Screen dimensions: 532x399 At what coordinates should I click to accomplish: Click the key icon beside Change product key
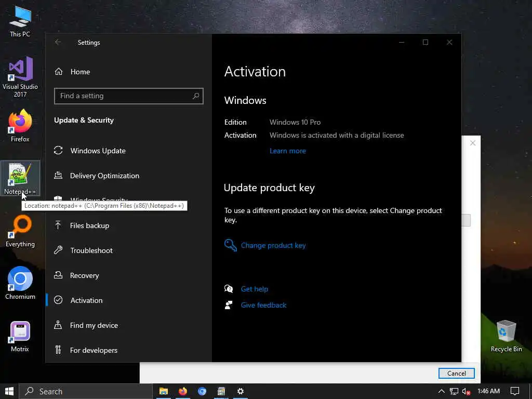230,245
